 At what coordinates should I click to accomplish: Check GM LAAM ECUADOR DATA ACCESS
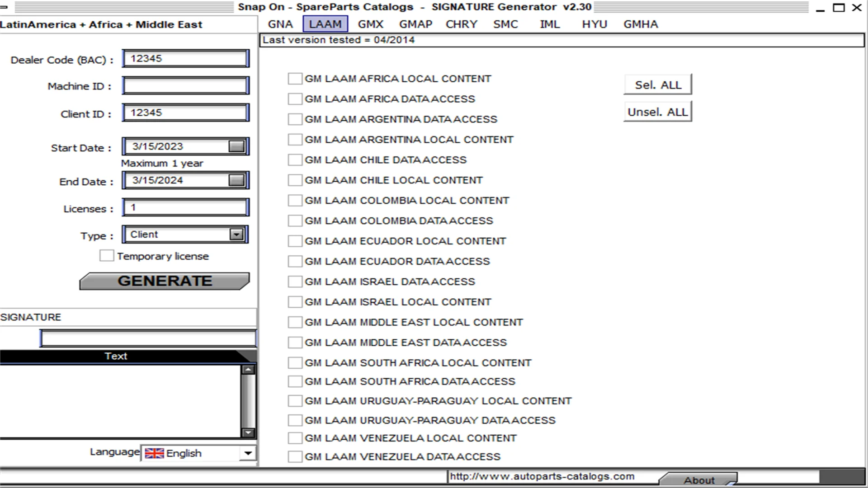[x=295, y=262]
